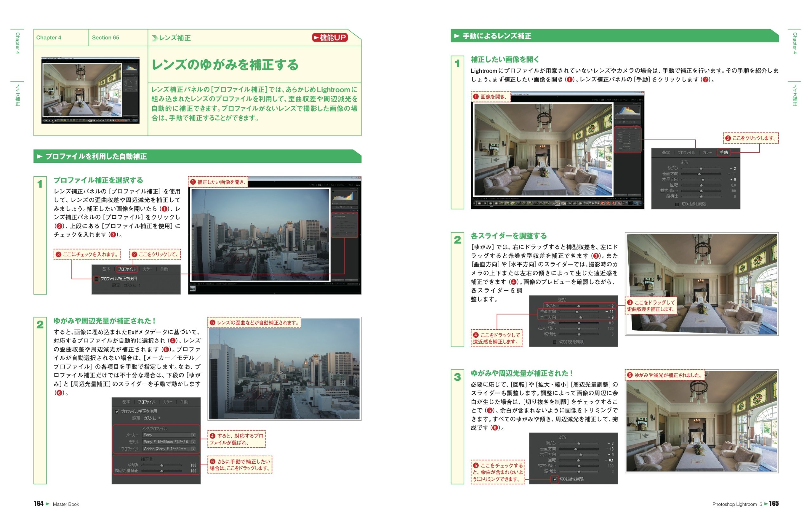This screenshot has width=812, height=522.
Task: Click the corrected cityscape photo
Action: (285, 369)
